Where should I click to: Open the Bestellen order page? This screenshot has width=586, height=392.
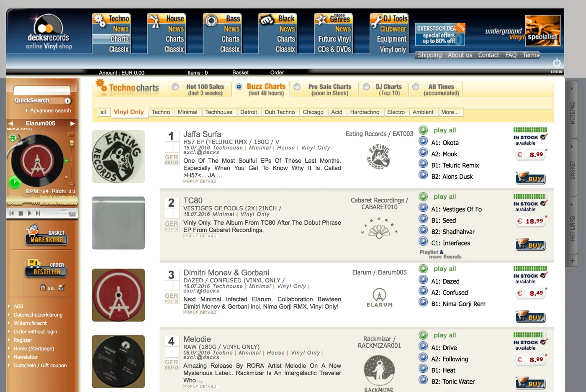[46, 268]
